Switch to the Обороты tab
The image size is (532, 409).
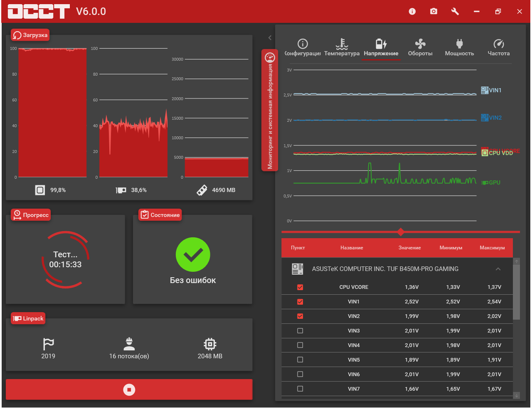[420, 48]
